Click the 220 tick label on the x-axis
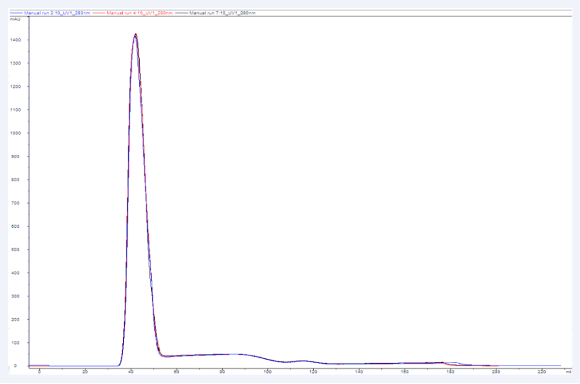 [x=542, y=371]
